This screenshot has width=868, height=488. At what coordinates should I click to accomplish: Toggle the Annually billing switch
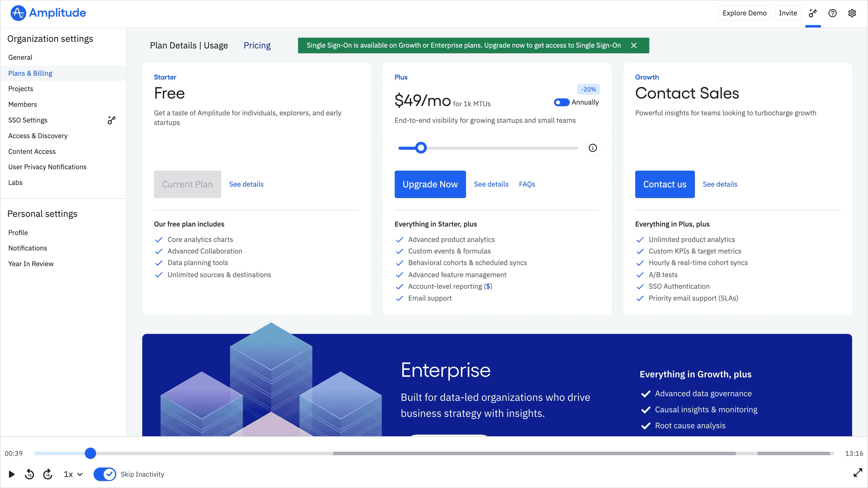point(561,102)
